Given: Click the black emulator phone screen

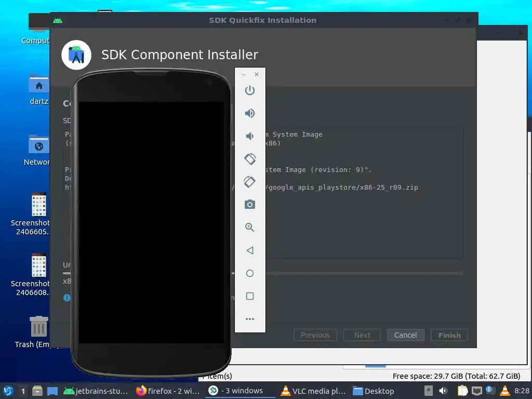Looking at the screenshot, I should point(151,222).
